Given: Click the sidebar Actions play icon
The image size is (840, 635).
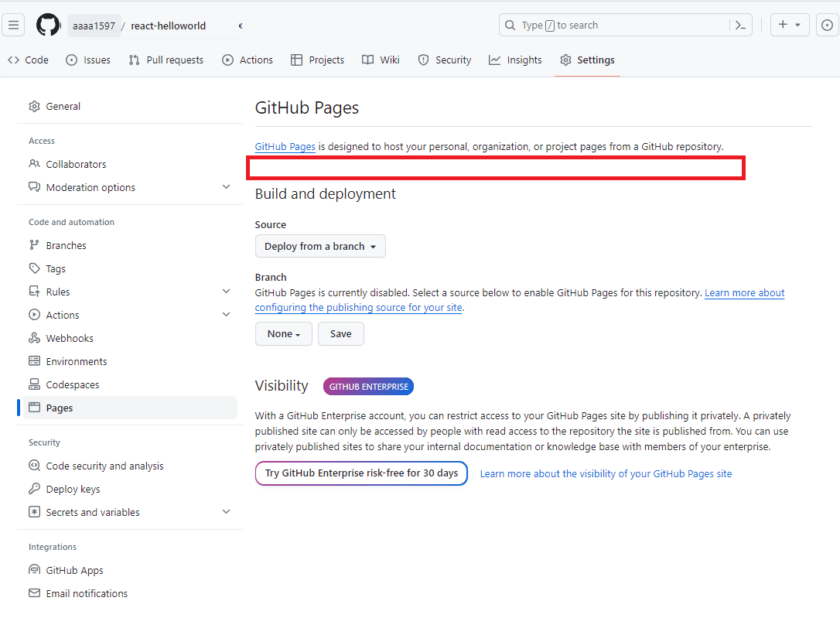Looking at the screenshot, I should (34, 315).
